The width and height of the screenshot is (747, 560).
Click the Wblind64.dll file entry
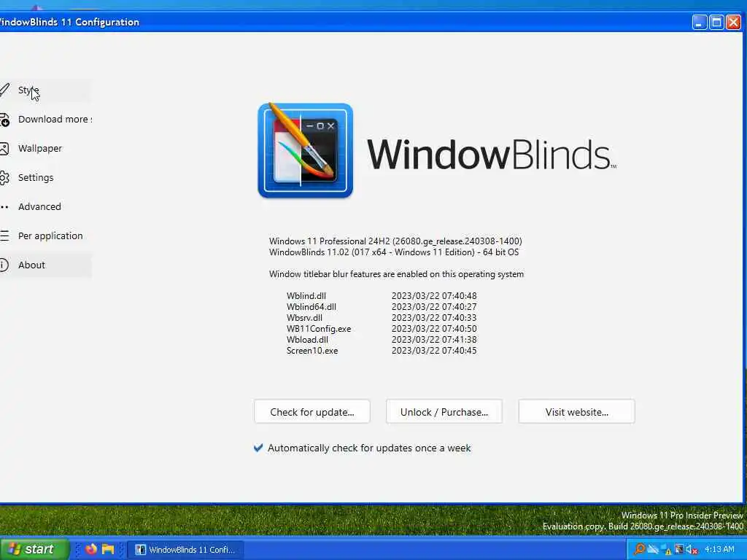pyautogui.click(x=311, y=307)
